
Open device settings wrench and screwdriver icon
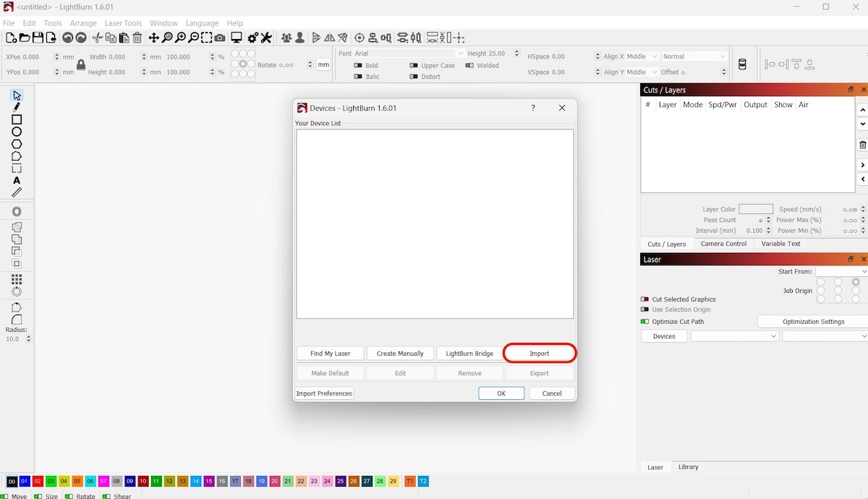[266, 38]
